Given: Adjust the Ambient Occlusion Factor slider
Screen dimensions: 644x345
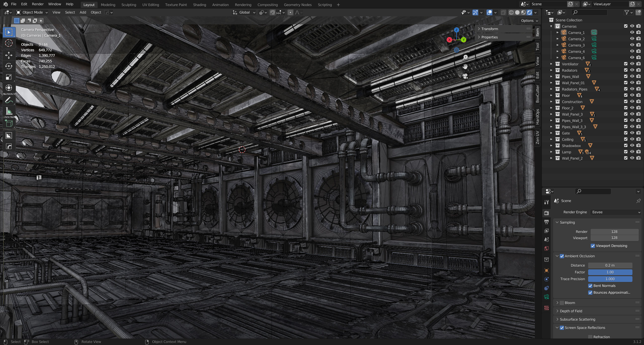Looking at the screenshot, I should coord(610,272).
